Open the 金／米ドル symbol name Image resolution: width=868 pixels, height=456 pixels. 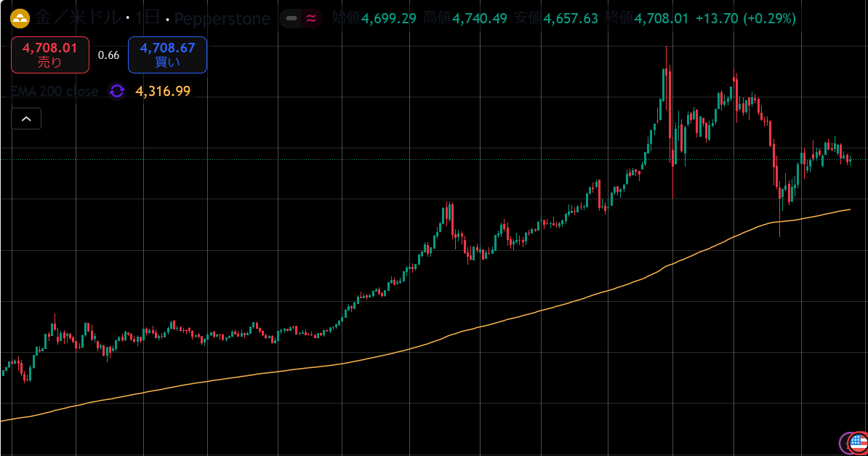77,18
